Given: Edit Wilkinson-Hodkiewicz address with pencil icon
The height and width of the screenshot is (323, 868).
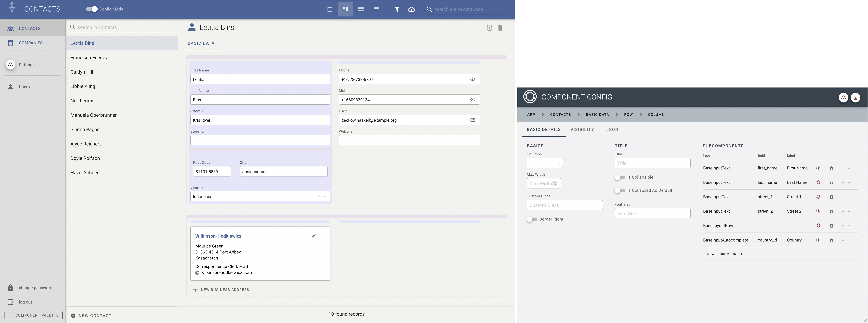Looking at the screenshot, I should click(314, 236).
